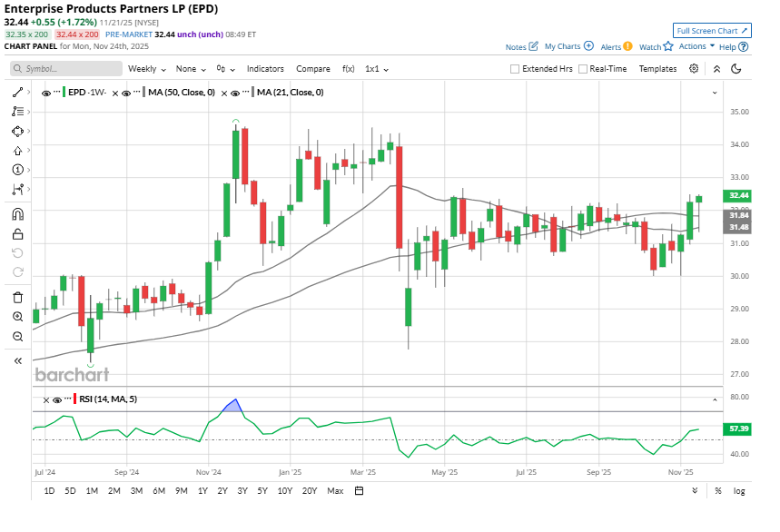Open the date range calendar icon
The width and height of the screenshot is (780, 532).
[360, 491]
